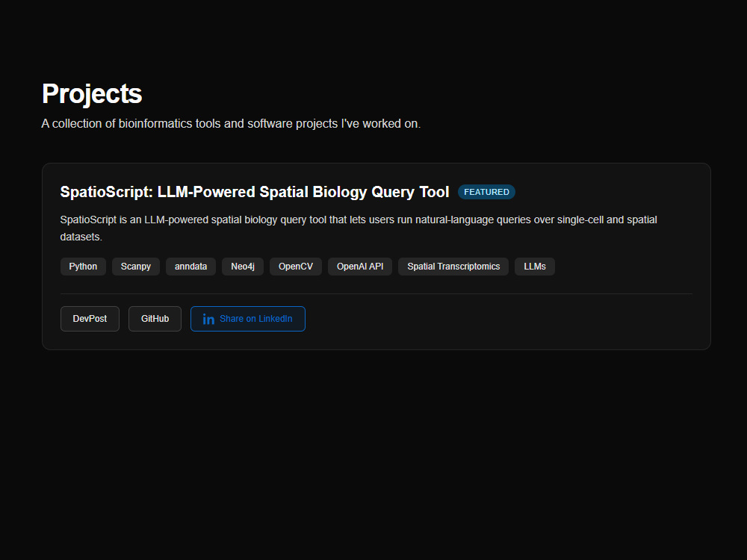Select the anndata tag
The image size is (747, 560).
(x=190, y=267)
